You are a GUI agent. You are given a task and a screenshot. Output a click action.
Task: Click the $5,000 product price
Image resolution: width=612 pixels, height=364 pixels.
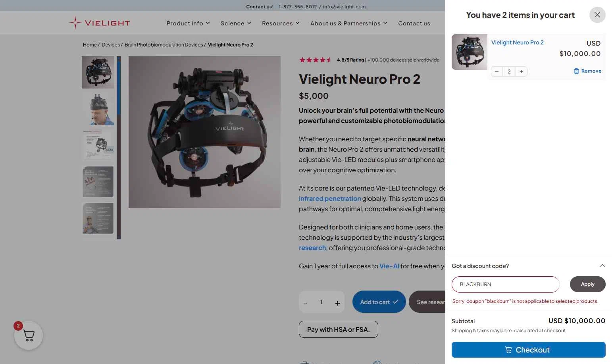[x=314, y=96]
